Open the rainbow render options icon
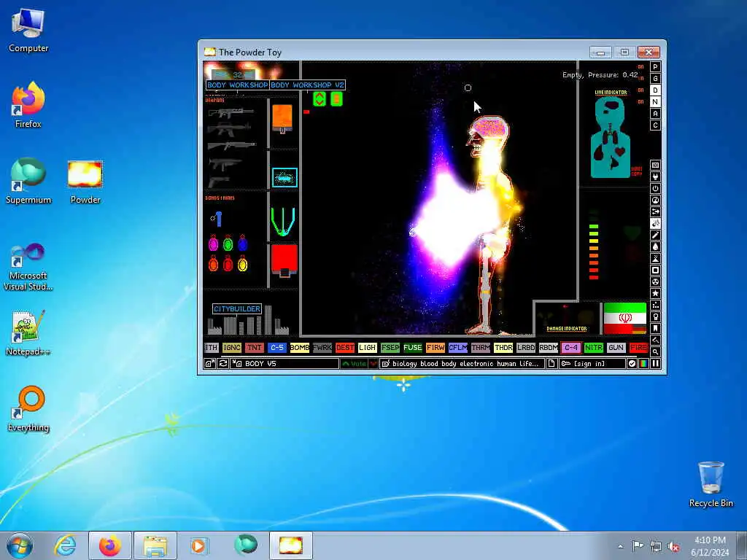Viewport: 747px width, 560px height. (x=643, y=363)
